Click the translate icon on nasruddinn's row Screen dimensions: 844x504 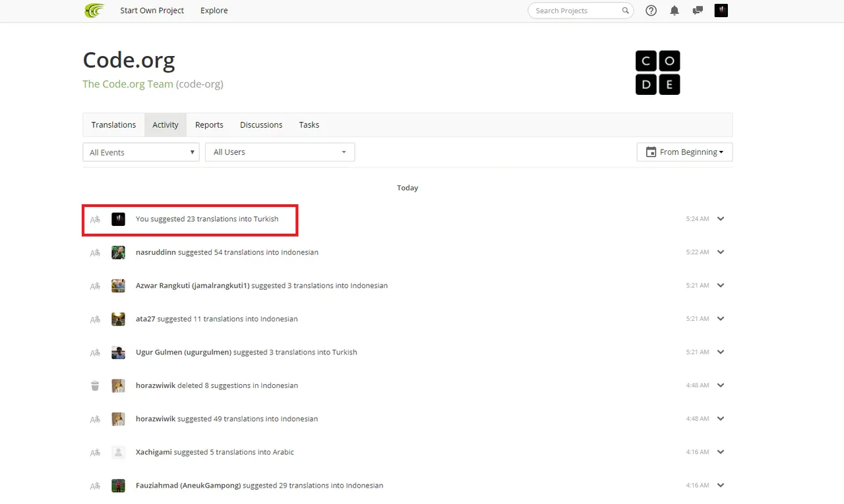pyautogui.click(x=95, y=252)
